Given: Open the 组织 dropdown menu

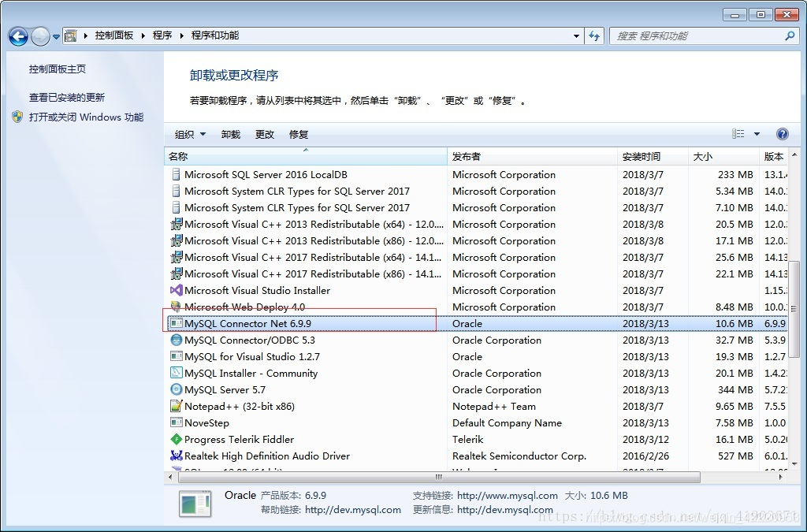Looking at the screenshot, I should coord(190,134).
